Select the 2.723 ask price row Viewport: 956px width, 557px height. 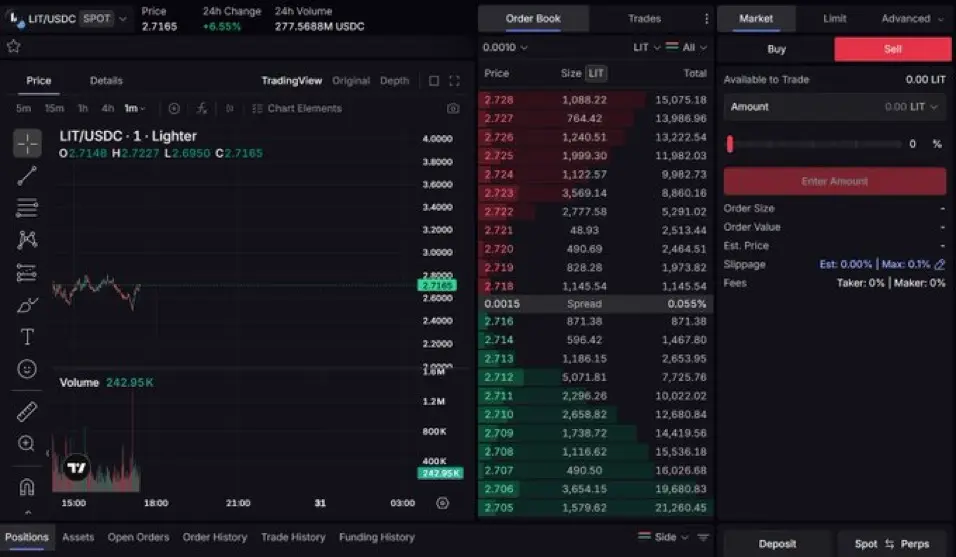(x=595, y=193)
